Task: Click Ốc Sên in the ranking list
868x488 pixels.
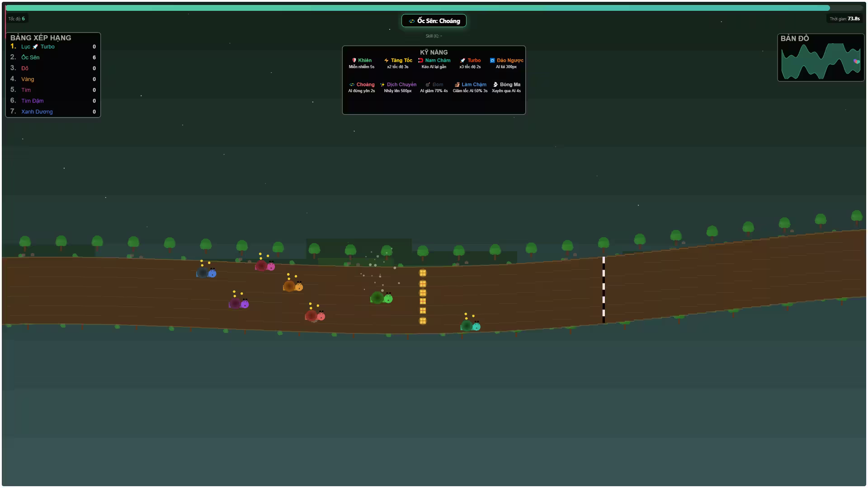Action: click(x=30, y=57)
